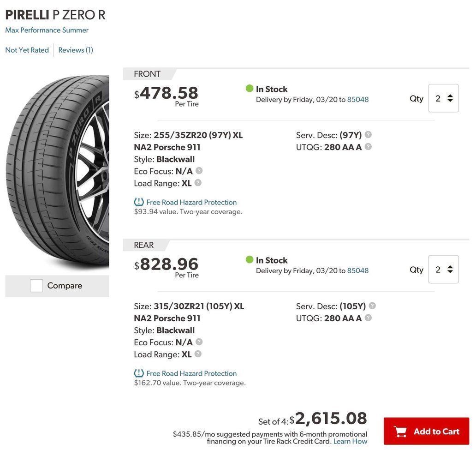Open the front tire Qty dropdown
476x450 pixels.
point(443,98)
